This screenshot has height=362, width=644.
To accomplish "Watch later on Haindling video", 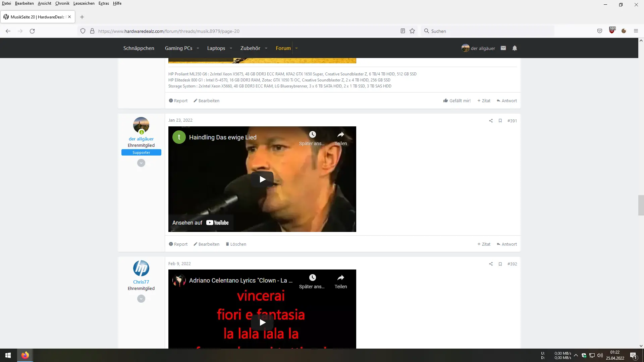I will click(x=312, y=138).
